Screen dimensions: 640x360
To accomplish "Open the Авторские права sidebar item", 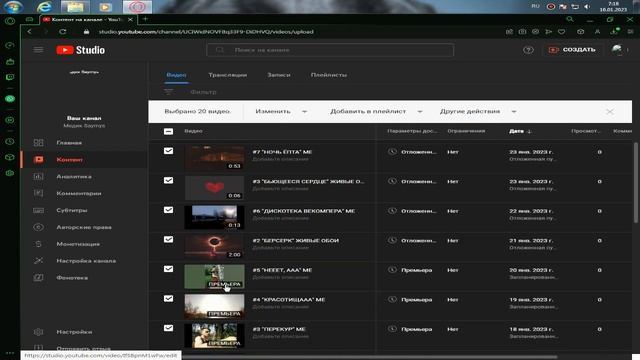I will point(84,227).
